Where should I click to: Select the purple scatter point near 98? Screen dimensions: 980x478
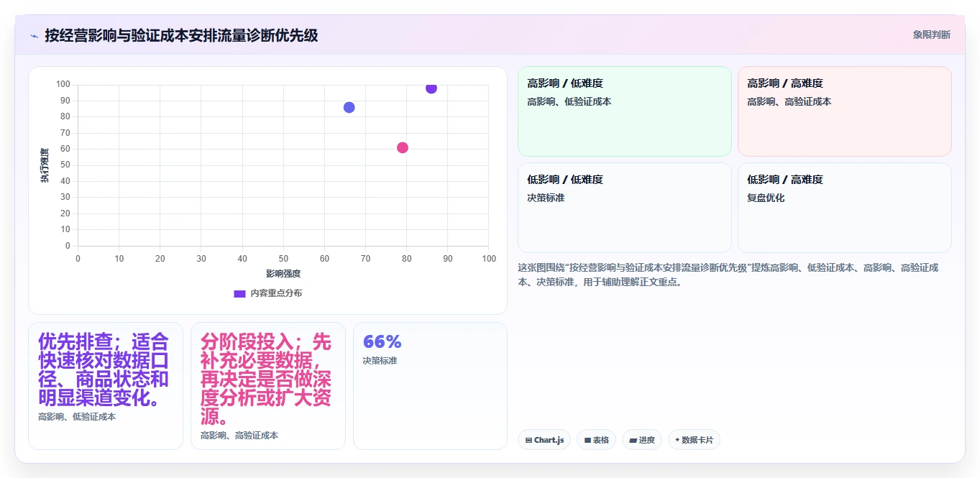431,88
